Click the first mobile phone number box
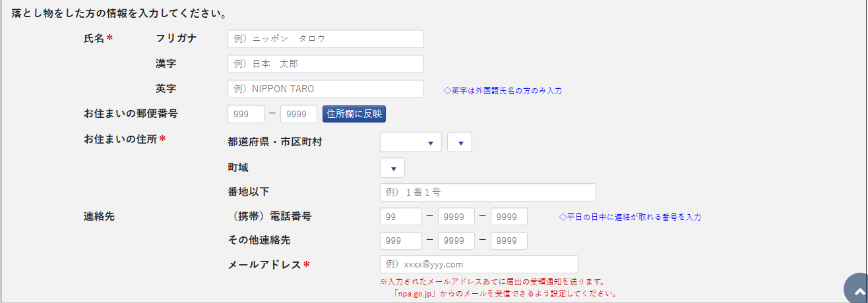Screen dimensions: 868x303 (x=400, y=217)
